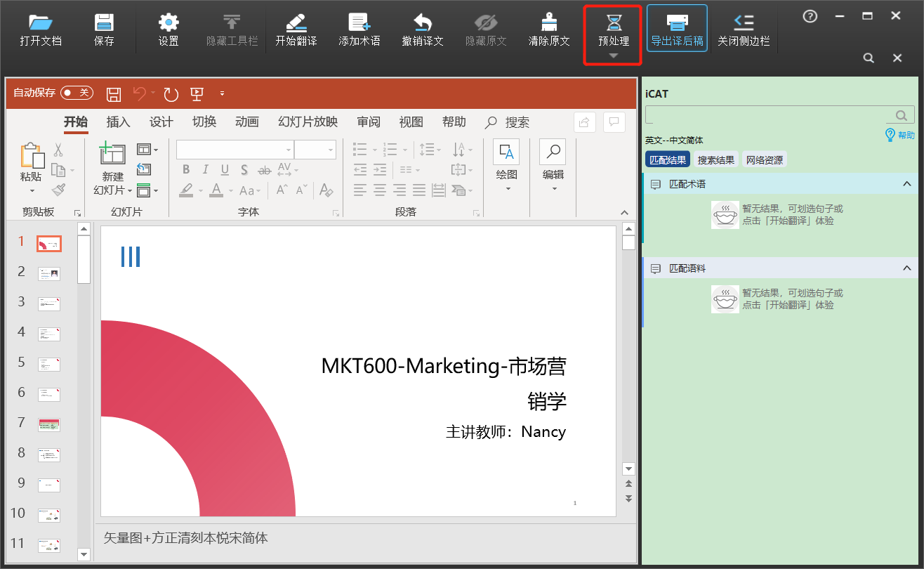
Task: Switch to the 开始 ribbon tab
Action: [x=76, y=122]
